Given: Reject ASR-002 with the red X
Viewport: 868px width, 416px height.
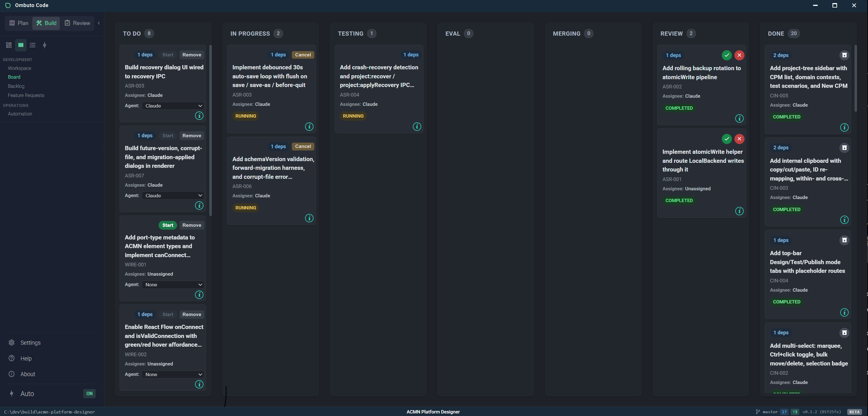Looking at the screenshot, I should click(739, 55).
